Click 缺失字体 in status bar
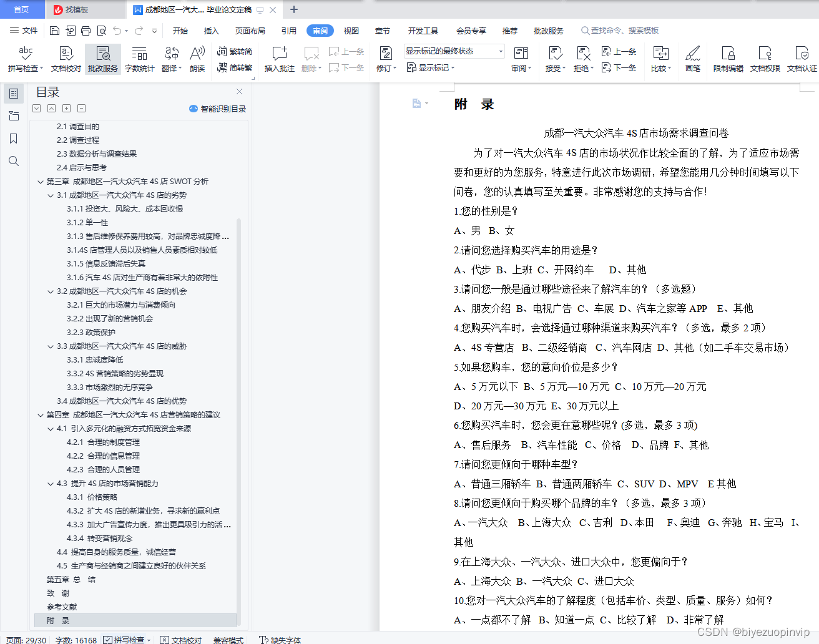The height and width of the screenshot is (644, 819). click(280, 640)
